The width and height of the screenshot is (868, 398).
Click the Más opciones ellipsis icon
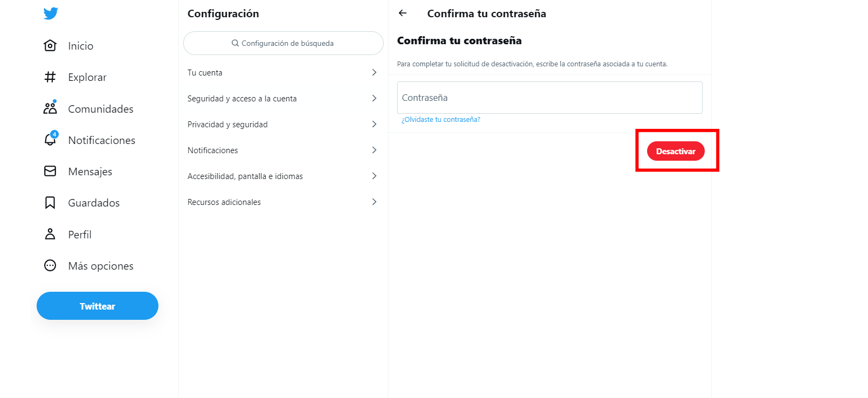tap(50, 265)
